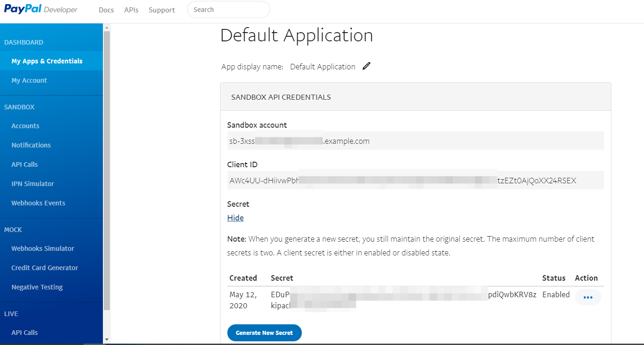Select Negative Testing in sidebar
644x345 pixels.
point(37,287)
